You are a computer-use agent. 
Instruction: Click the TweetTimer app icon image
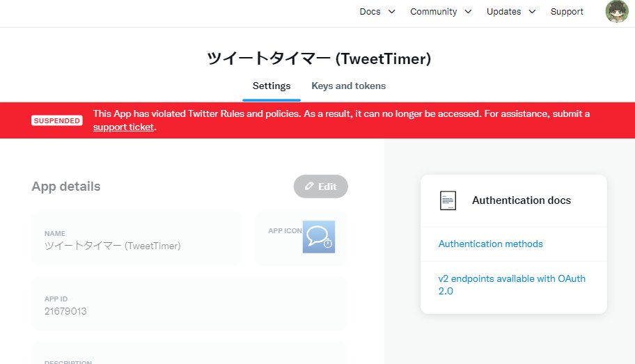319,237
